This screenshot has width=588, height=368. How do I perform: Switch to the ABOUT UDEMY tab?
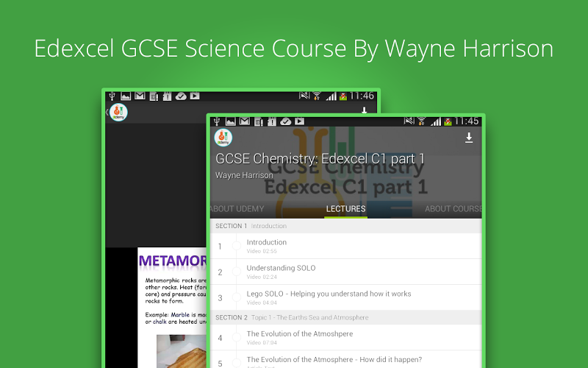(237, 209)
